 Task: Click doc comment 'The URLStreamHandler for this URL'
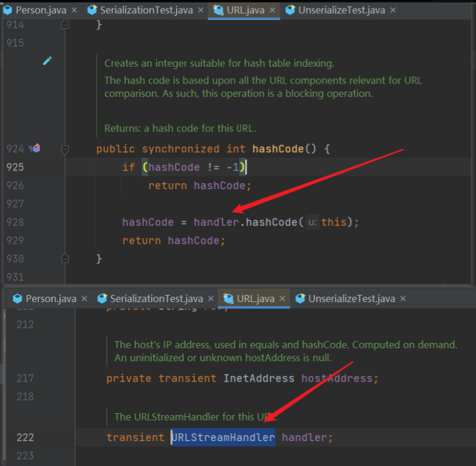pyautogui.click(x=195, y=417)
